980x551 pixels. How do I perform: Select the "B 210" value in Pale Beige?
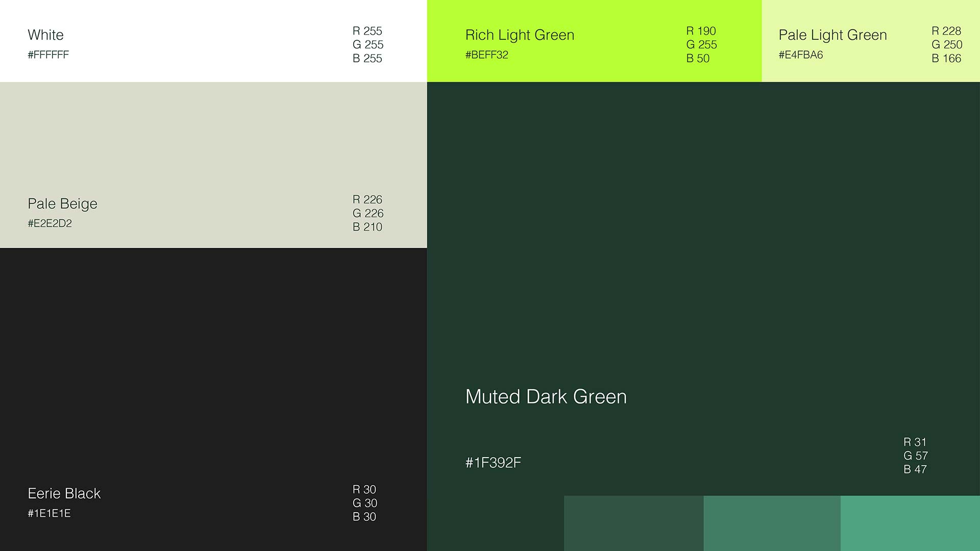point(367,227)
